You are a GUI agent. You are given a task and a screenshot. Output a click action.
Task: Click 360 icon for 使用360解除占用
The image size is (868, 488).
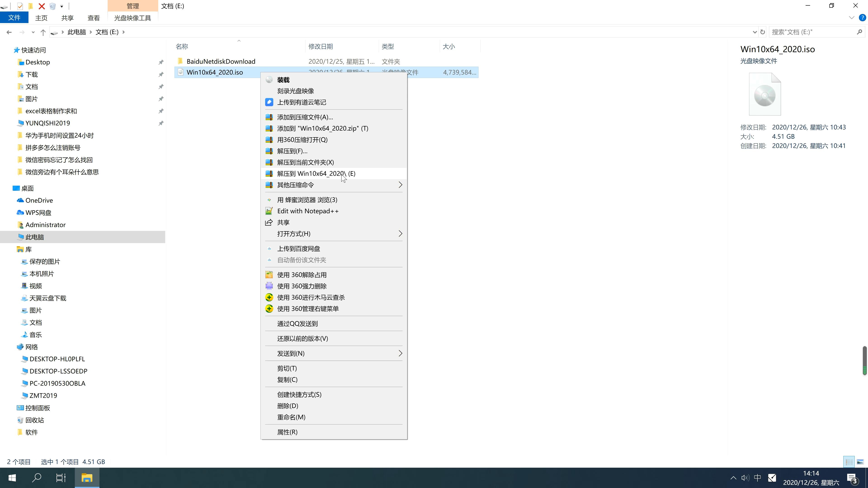coord(269,275)
